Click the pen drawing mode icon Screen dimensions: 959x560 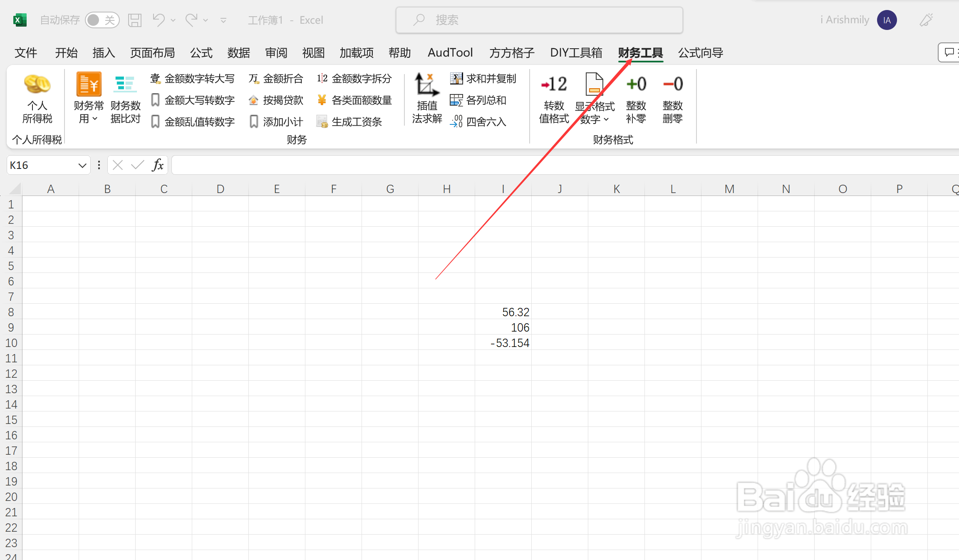coord(926,20)
